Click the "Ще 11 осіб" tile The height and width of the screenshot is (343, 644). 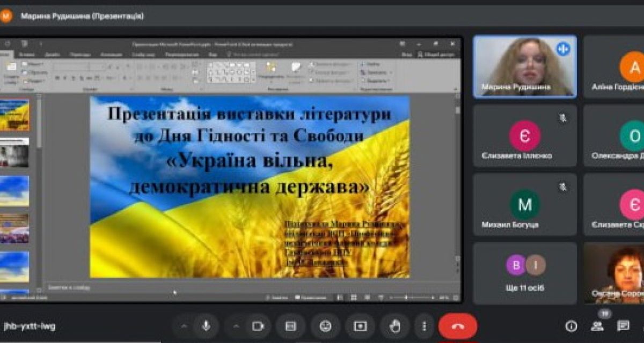click(x=524, y=273)
